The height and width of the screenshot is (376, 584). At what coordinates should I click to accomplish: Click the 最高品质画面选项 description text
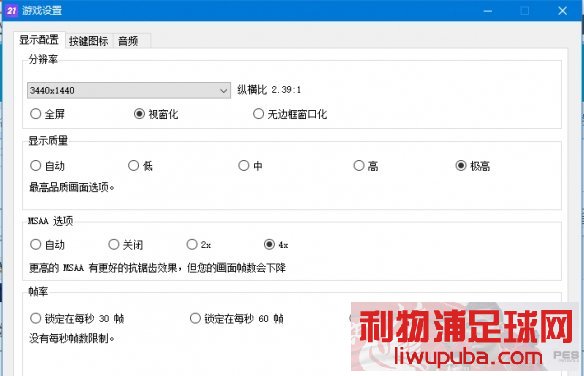[72, 187]
